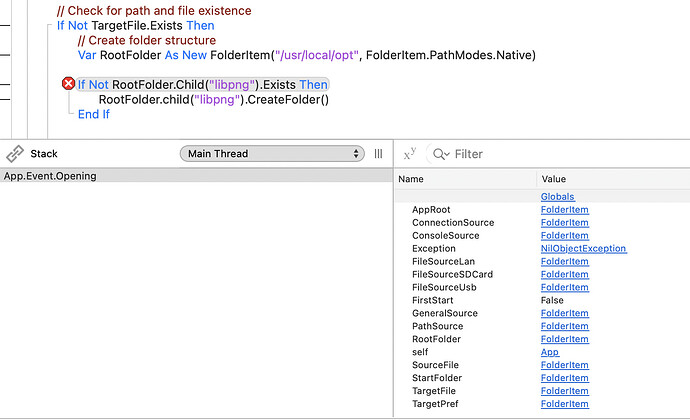
Task: Select the FileSourceSDCard variable name
Action: point(452,274)
